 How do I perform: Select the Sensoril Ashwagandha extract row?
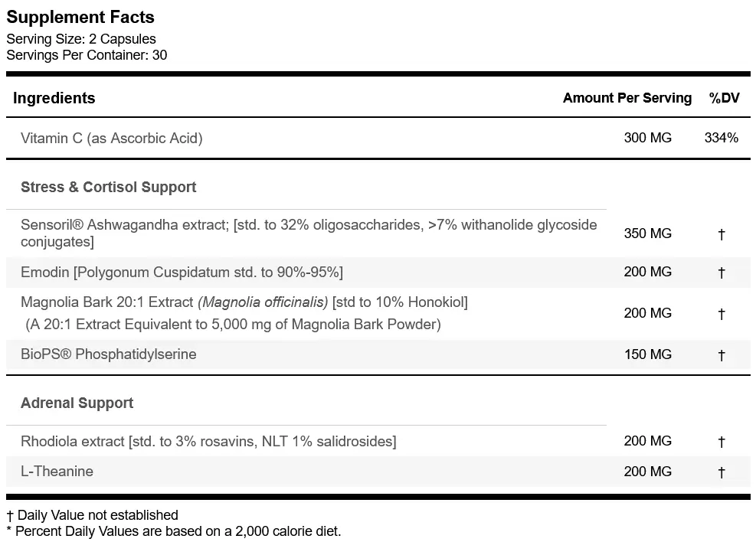click(x=378, y=233)
